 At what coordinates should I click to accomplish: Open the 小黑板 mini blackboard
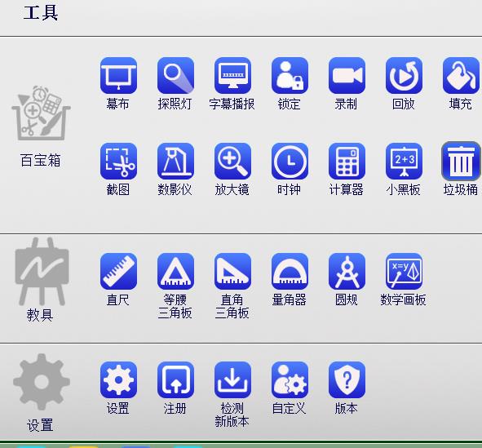pyautogui.click(x=405, y=161)
